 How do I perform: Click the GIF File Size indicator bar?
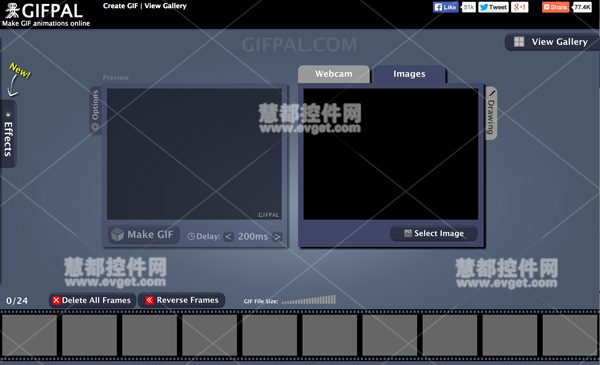(309, 300)
